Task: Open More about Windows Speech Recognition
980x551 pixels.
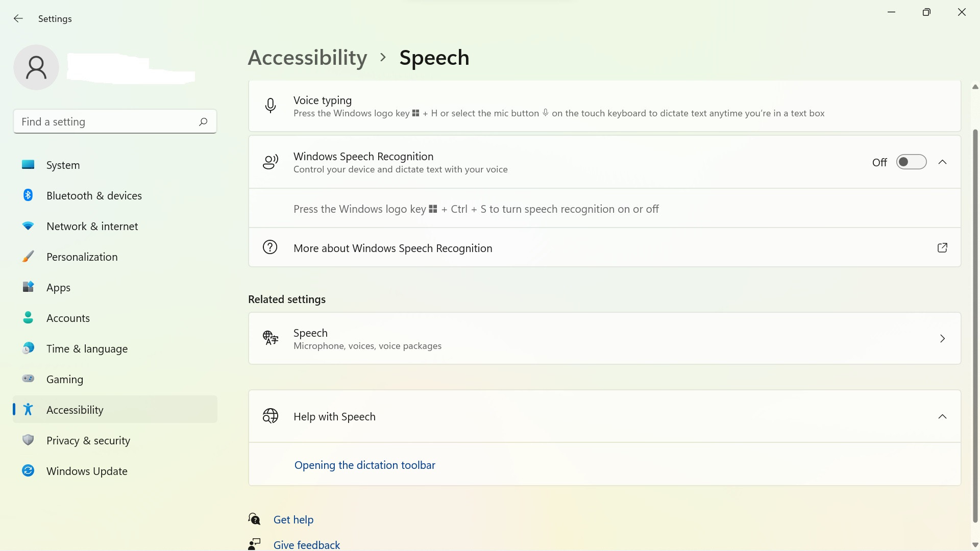Action: (x=605, y=247)
